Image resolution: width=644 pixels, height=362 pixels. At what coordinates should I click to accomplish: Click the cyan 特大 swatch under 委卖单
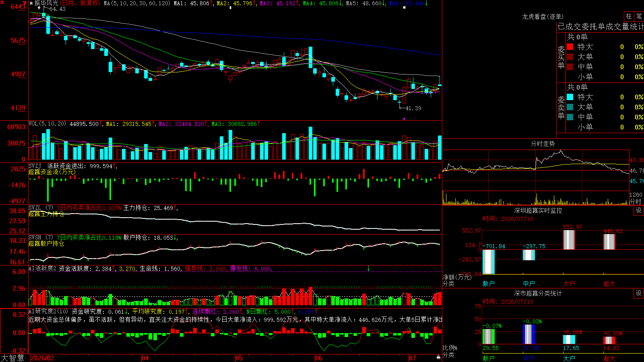point(570,97)
